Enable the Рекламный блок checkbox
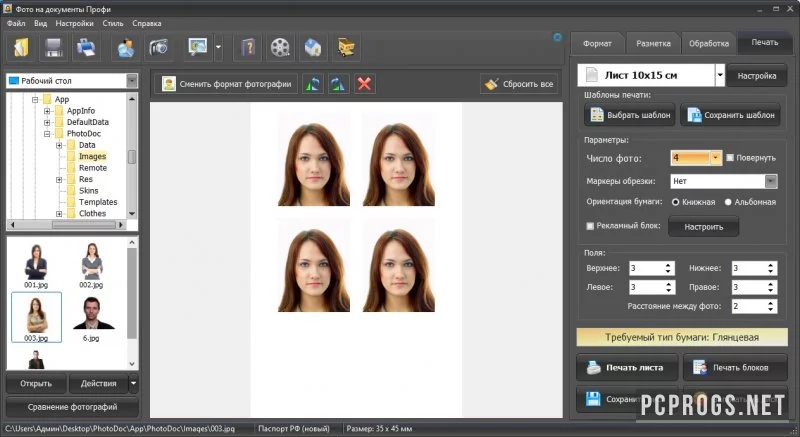The image size is (800, 437). click(590, 225)
